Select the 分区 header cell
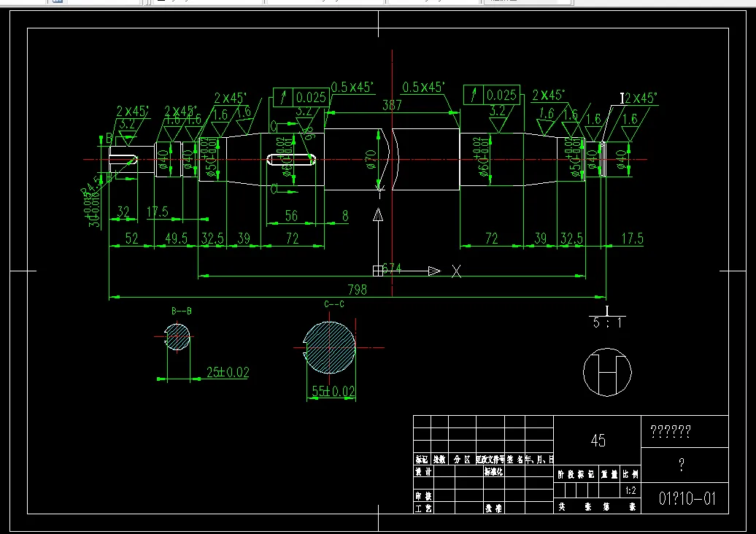 click(462, 460)
